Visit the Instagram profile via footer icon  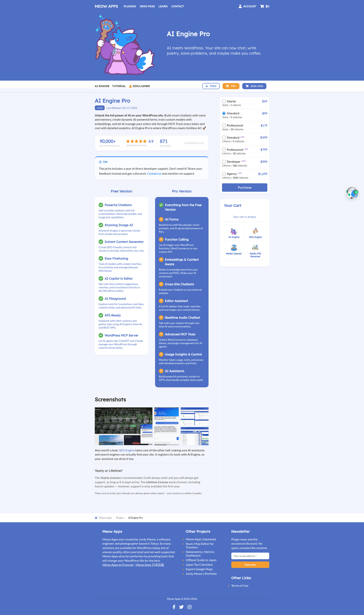tap(190, 607)
